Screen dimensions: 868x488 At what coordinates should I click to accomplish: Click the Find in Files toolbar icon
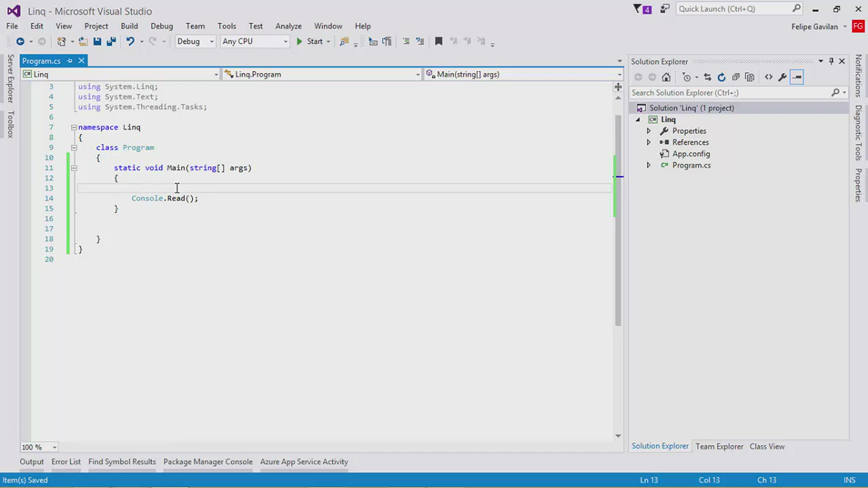(x=344, y=42)
